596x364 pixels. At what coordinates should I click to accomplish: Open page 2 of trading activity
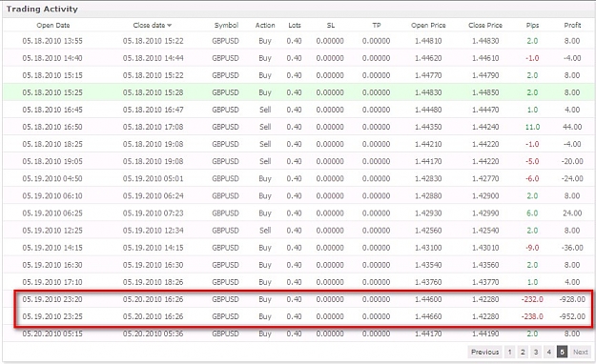tap(523, 352)
